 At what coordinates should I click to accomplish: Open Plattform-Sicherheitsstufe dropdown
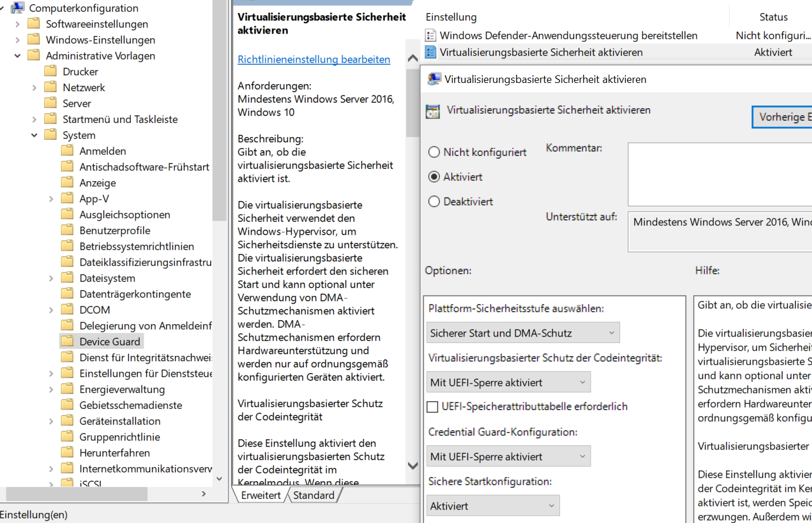[523, 333]
